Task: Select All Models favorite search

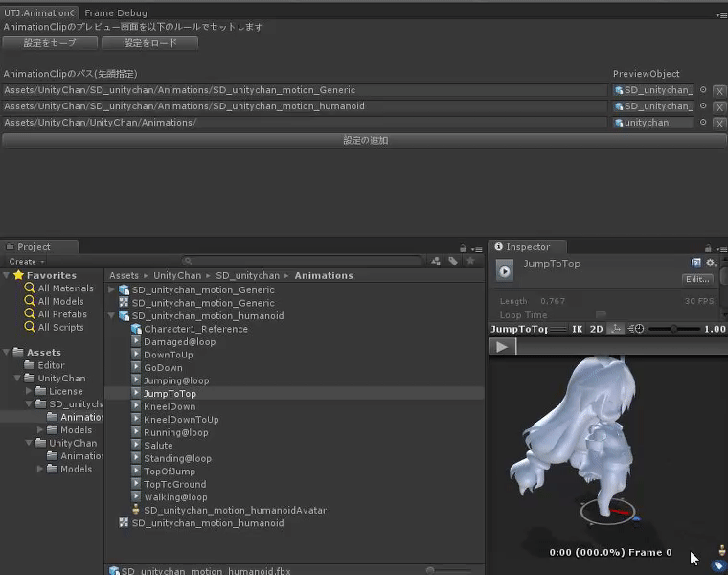Action: click(x=60, y=302)
